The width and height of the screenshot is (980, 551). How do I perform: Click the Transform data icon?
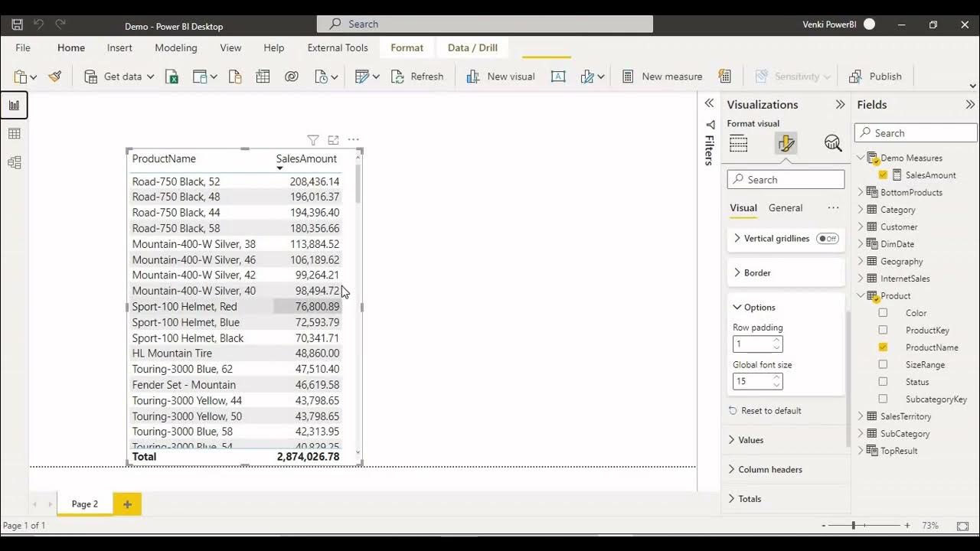point(363,77)
